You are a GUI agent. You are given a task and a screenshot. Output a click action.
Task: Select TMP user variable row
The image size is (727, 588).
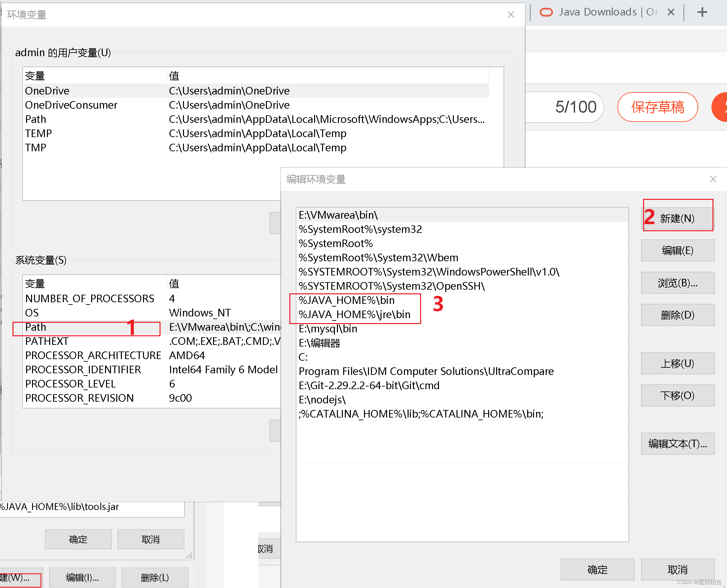(x=256, y=148)
